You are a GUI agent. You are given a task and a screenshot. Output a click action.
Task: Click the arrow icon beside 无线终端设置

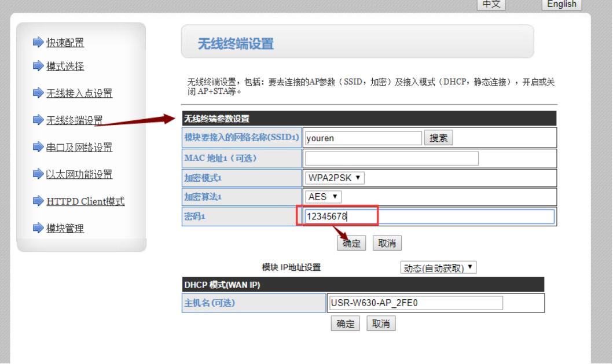pos(38,120)
